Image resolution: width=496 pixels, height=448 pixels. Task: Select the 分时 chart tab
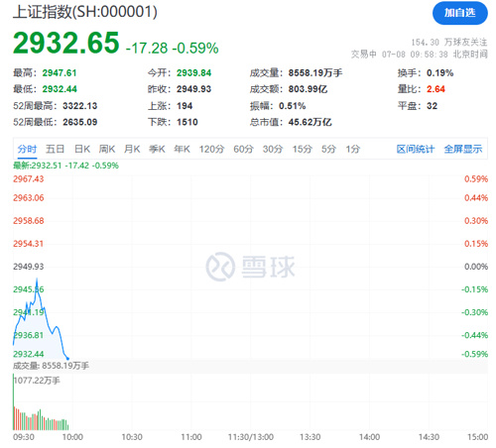pos(27,149)
